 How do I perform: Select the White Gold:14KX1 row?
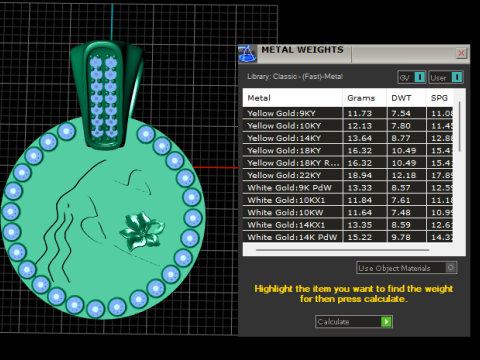348,225
